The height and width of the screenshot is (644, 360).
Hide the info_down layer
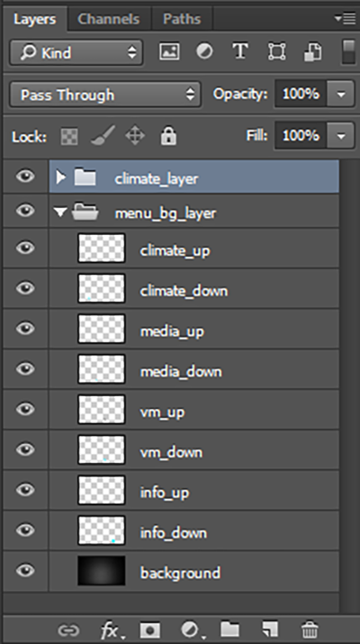coord(25,531)
